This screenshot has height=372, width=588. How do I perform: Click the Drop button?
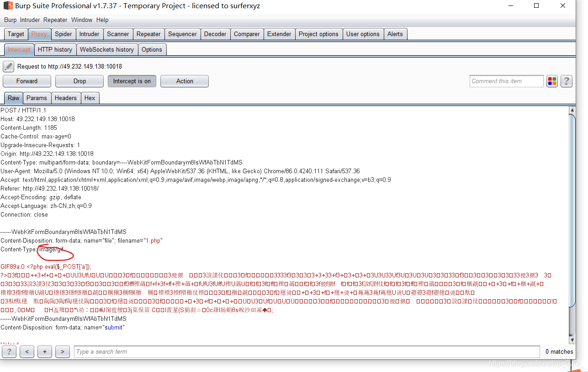tap(79, 81)
